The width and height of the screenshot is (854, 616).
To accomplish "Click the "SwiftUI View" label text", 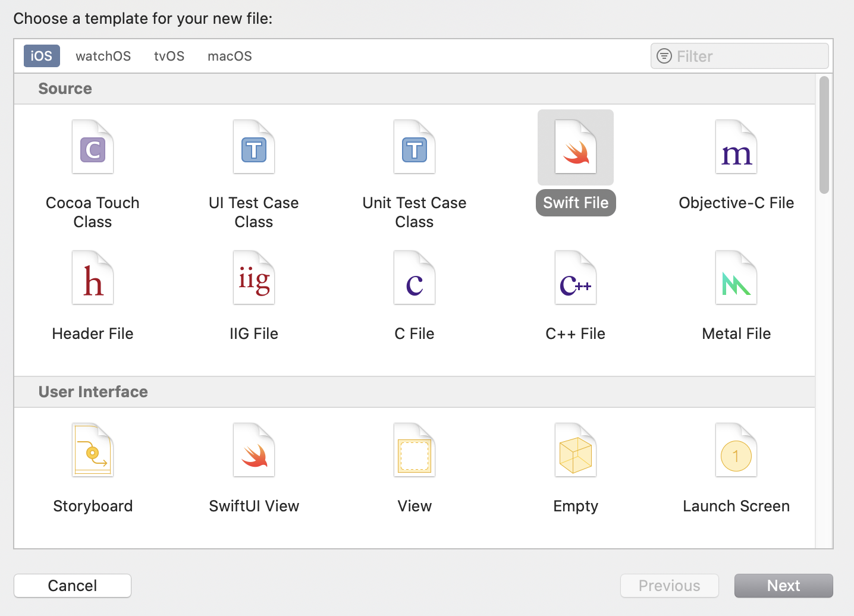I will point(254,506).
